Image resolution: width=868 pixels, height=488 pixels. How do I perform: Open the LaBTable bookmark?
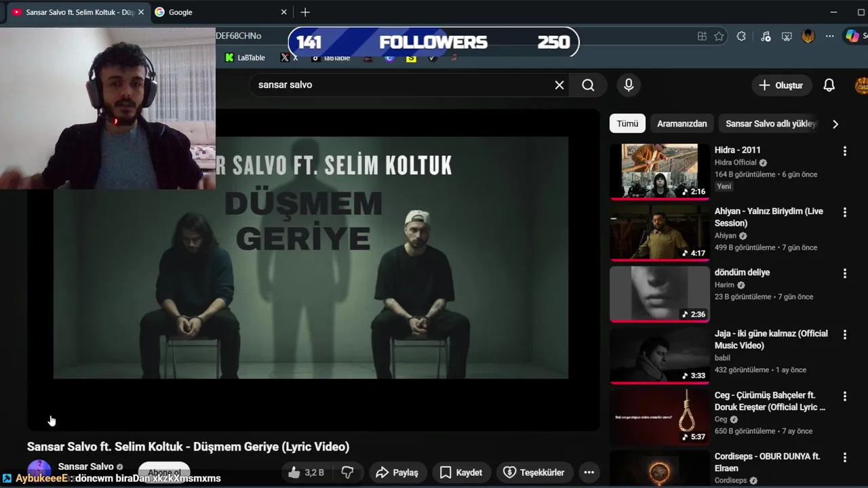[x=245, y=58]
